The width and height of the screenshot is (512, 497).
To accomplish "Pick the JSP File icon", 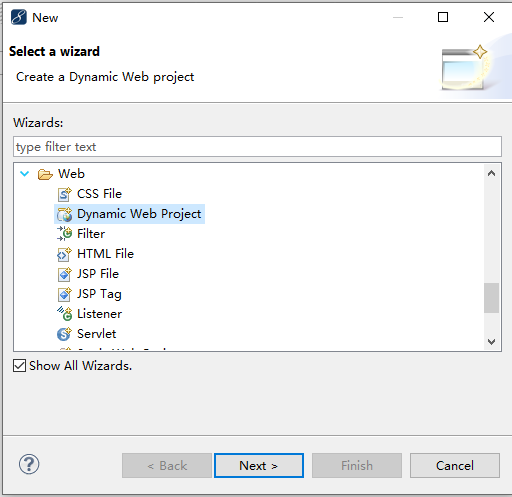I will (x=64, y=274).
